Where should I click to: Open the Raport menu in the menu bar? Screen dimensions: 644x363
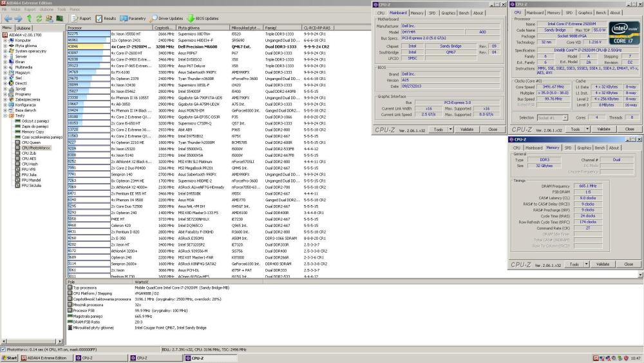[x=30, y=9]
